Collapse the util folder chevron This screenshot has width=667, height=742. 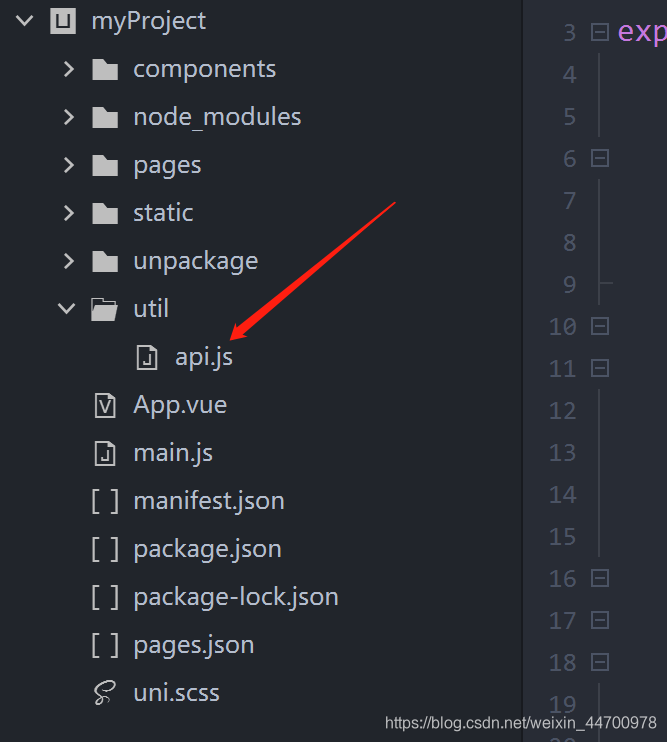(x=67, y=309)
